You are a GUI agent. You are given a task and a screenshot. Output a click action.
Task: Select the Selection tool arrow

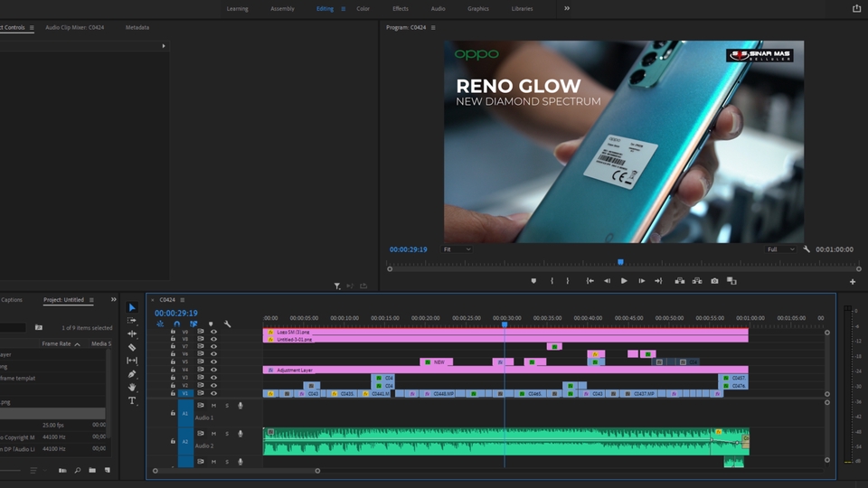tap(132, 307)
